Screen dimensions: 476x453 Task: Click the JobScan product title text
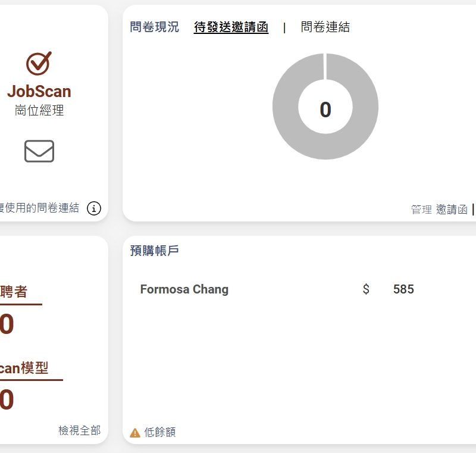(x=39, y=92)
